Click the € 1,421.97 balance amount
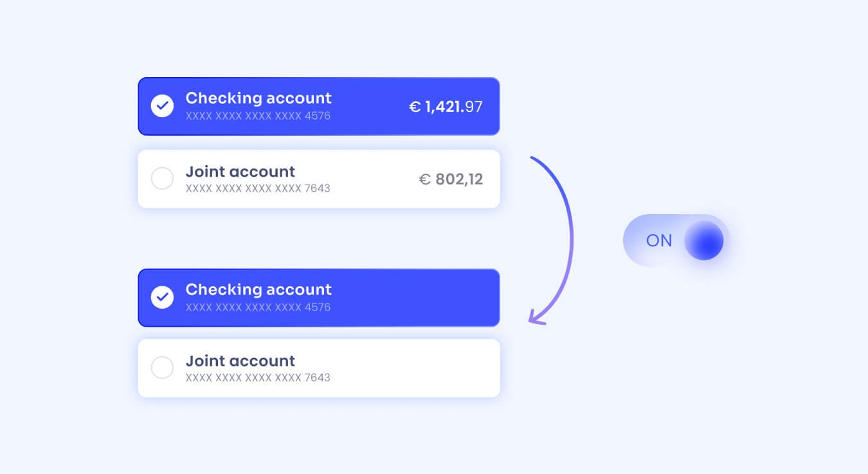 [446, 107]
